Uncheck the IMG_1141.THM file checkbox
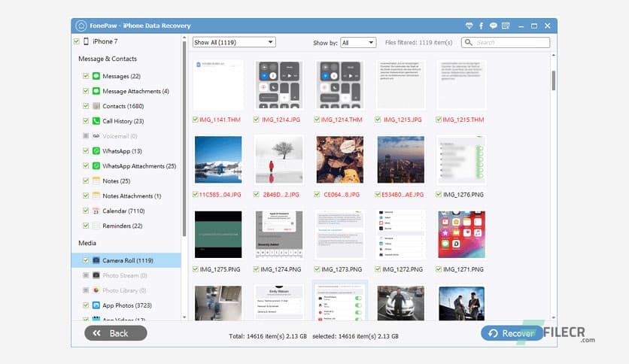 pyautogui.click(x=196, y=120)
